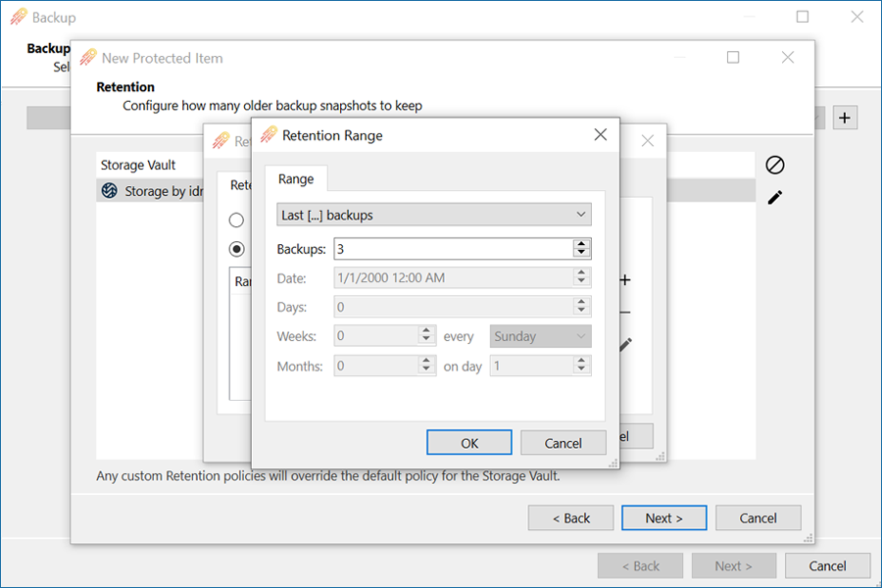The image size is (882, 588).
Task: Select the second, already checked radio button in the Retention dialog
Action: pyautogui.click(x=236, y=249)
